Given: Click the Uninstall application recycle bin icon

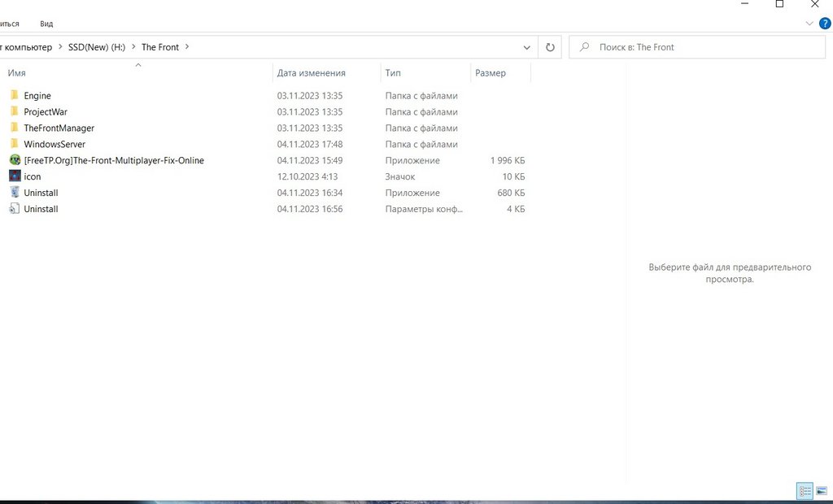Looking at the screenshot, I should [x=15, y=193].
